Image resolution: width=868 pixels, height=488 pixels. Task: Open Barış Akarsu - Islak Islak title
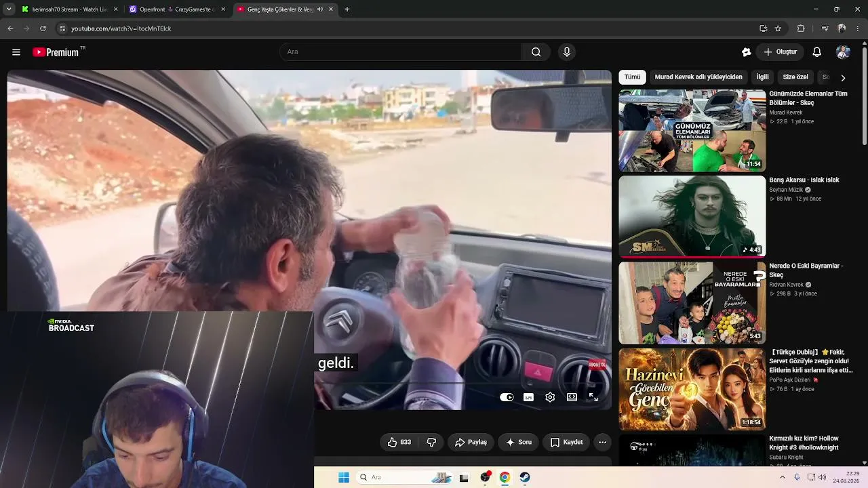pyautogui.click(x=804, y=180)
